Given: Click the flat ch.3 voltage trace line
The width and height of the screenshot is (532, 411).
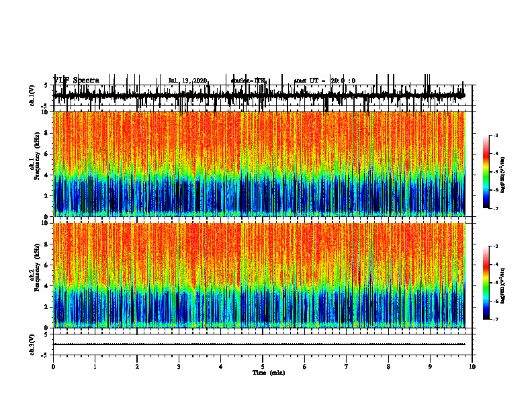Looking at the screenshot, I should pos(259,345).
